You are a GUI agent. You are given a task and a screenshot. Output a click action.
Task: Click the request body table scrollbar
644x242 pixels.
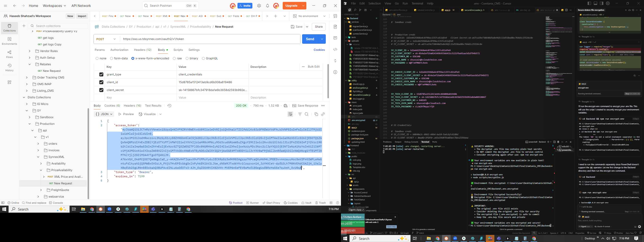coord(328,81)
